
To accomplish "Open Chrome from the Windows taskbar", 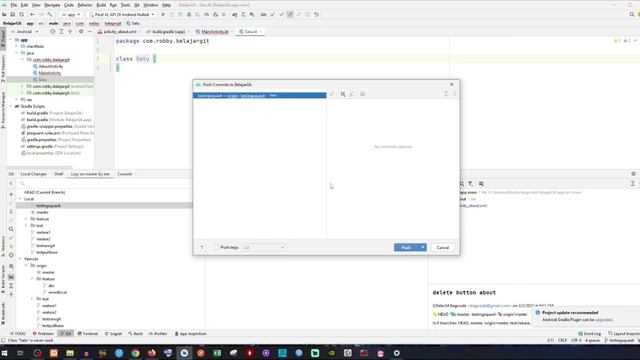I will coord(135,353).
